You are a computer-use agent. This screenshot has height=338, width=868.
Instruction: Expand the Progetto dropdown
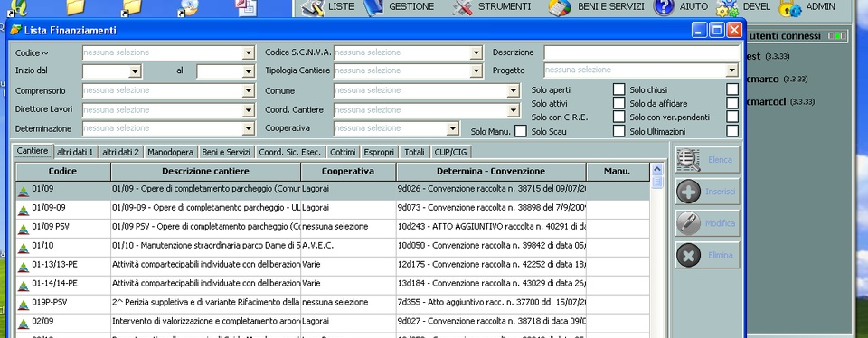pyautogui.click(x=731, y=70)
